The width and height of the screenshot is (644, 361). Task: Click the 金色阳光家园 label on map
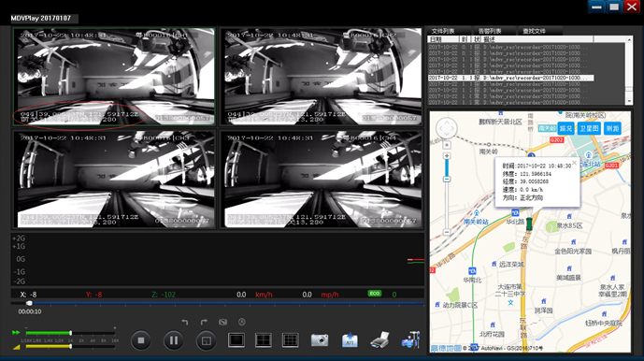tap(573, 251)
